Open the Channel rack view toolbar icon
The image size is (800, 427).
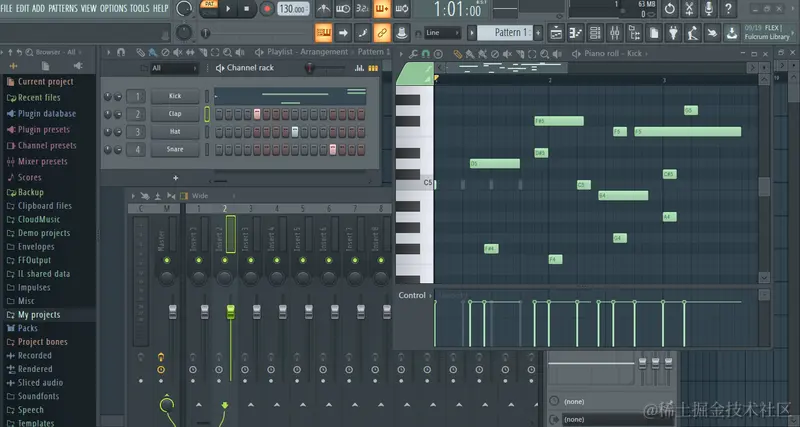point(595,33)
